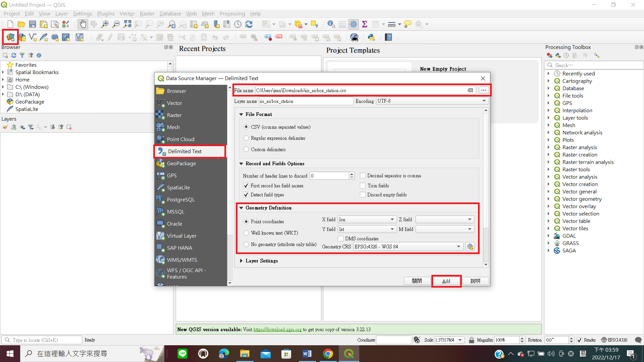The width and height of the screenshot is (644, 362).
Task: Open the Data Source Manager toolbar icon
Action: (x=10, y=37)
